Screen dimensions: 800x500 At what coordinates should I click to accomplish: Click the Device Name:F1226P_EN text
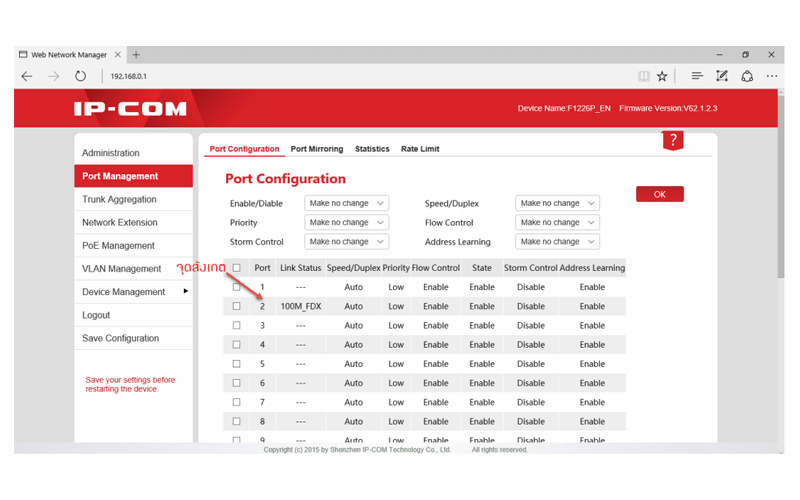tap(564, 108)
